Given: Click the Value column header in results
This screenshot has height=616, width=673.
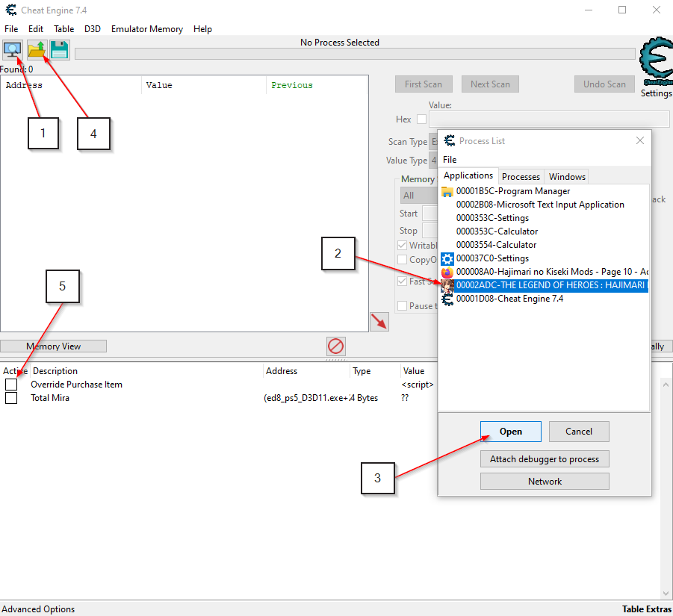Looking at the screenshot, I should tap(204, 85).
